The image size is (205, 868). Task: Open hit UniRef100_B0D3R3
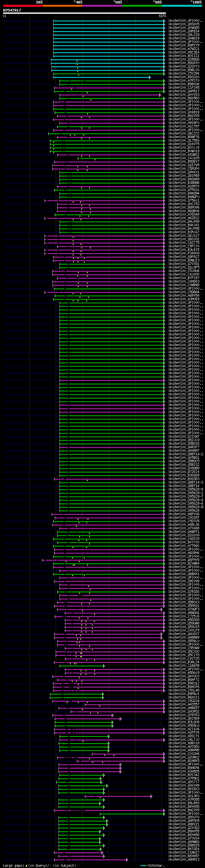(x=184, y=479)
